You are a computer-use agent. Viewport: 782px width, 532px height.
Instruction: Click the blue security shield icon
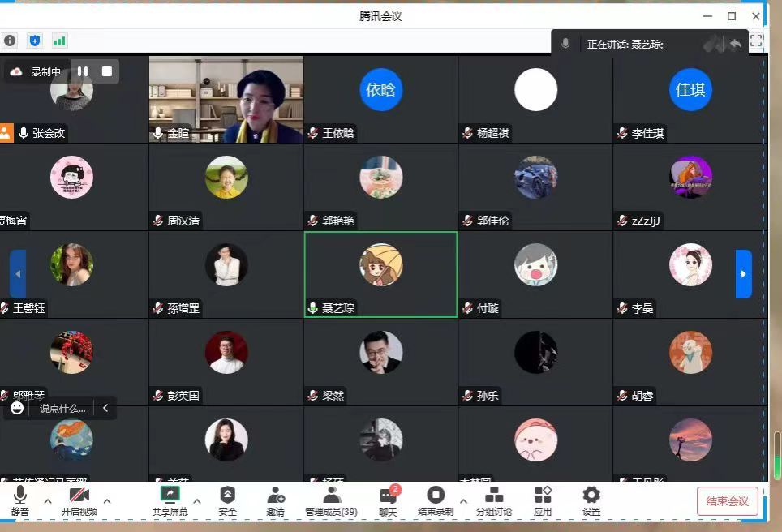click(x=35, y=41)
